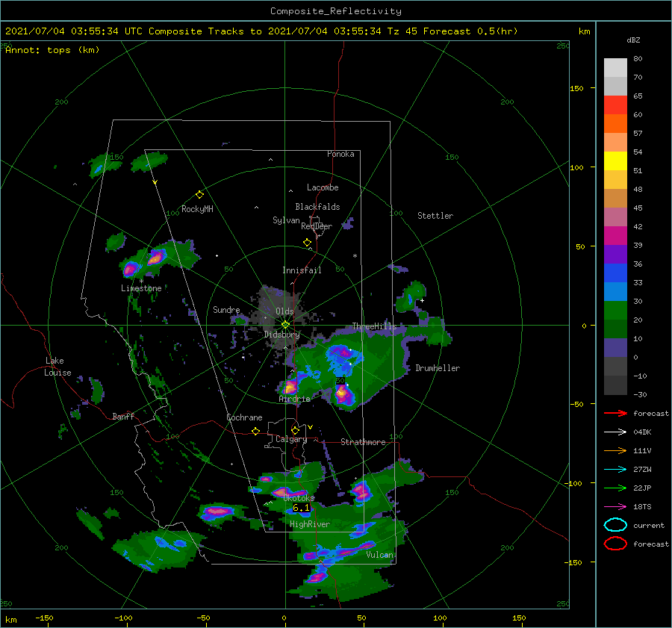Click the 'Annot: tops (km)' label

tap(52, 50)
